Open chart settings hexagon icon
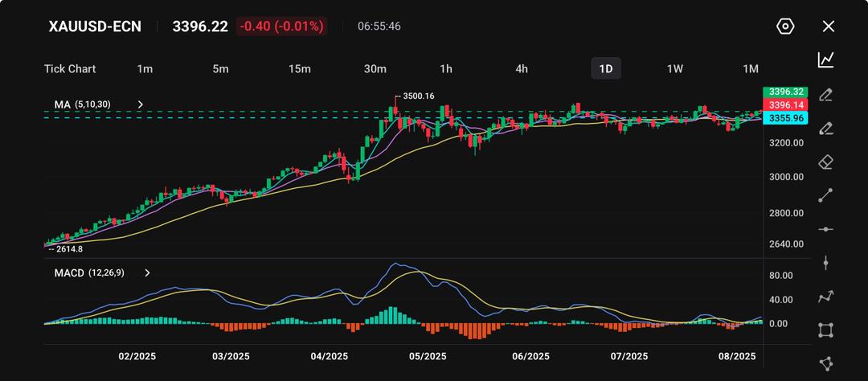The width and height of the screenshot is (868, 381). point(785,27)
